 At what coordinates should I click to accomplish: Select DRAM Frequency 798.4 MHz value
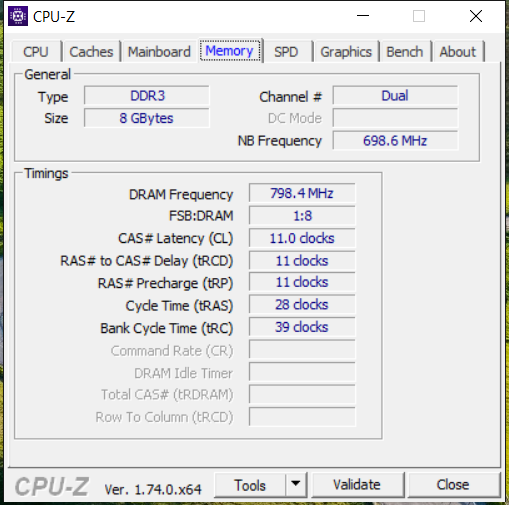[x=302, y=193]
